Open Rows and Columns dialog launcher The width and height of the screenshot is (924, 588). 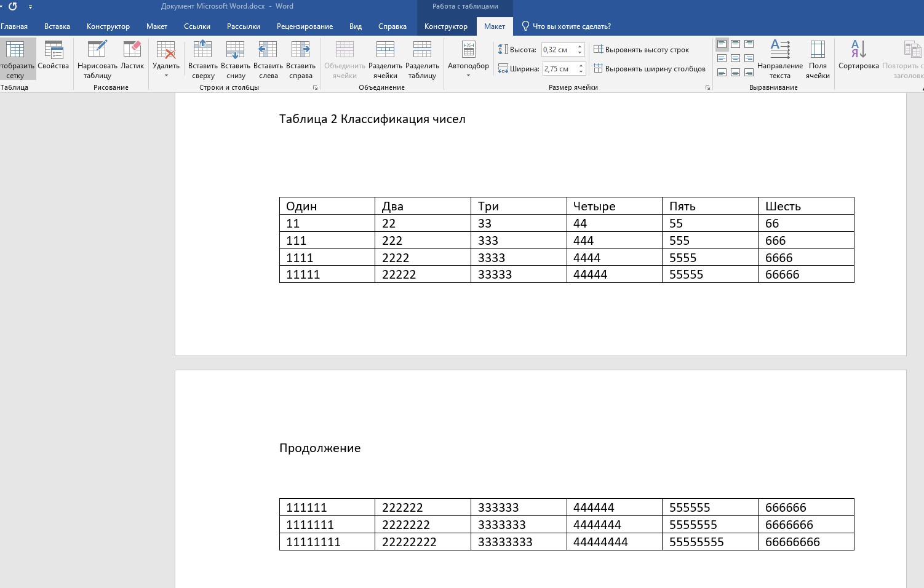click(316, 88)
